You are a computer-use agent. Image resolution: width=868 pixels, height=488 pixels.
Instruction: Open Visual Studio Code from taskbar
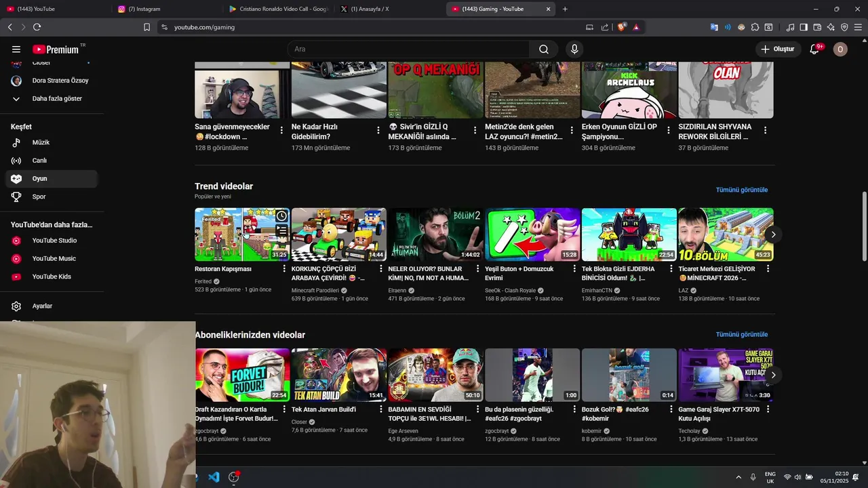pos(214,477)
